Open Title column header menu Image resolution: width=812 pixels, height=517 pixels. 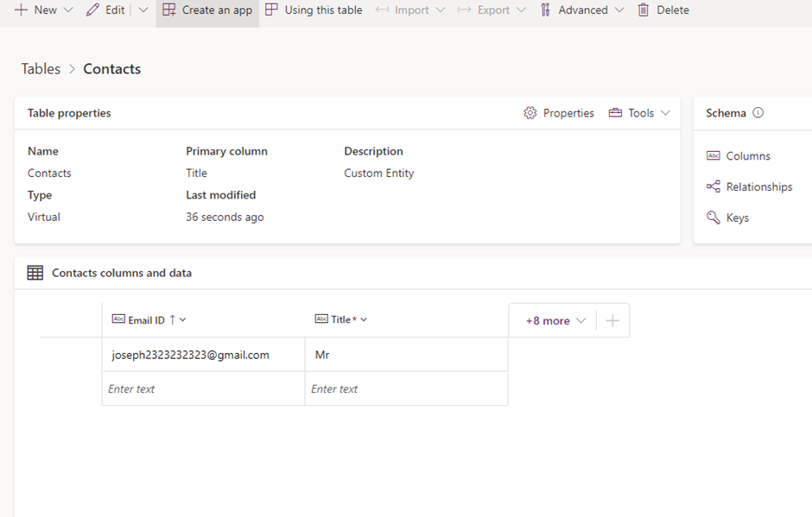(x=364, y=320)
